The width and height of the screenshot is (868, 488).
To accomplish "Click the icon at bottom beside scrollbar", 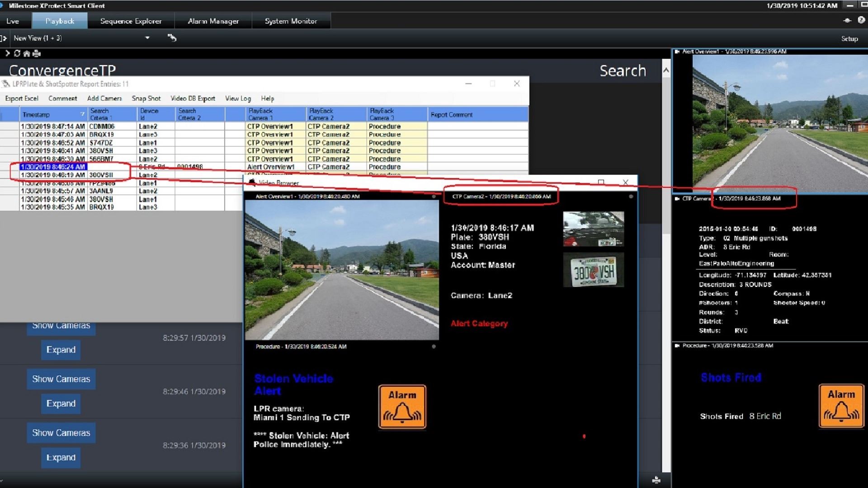I will pos(656,480).
